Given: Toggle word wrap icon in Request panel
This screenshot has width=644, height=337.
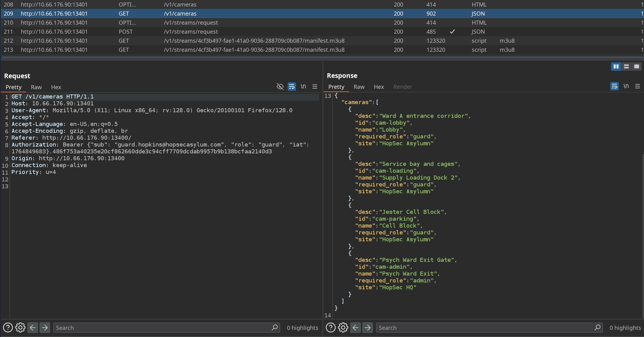Looking at the screenshot, I should coord(292,87).
